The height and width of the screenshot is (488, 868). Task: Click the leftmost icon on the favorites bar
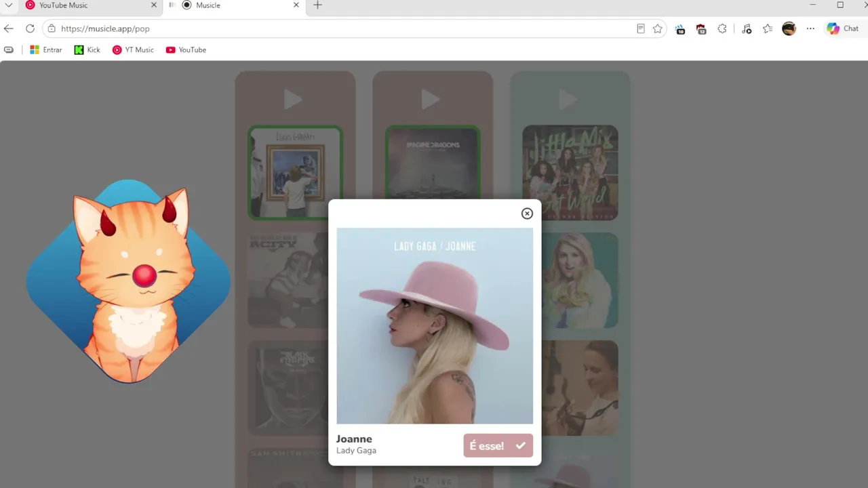coord(9,50)
